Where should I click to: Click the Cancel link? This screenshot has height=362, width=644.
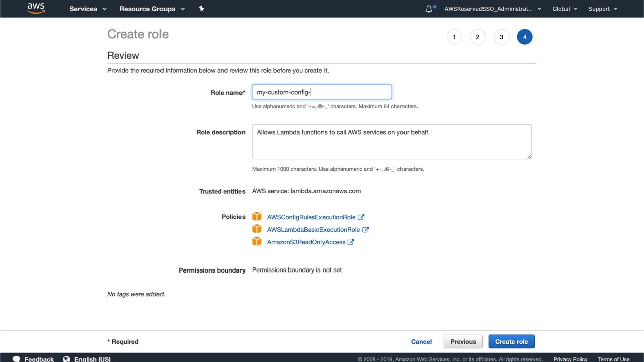[421, 342]
